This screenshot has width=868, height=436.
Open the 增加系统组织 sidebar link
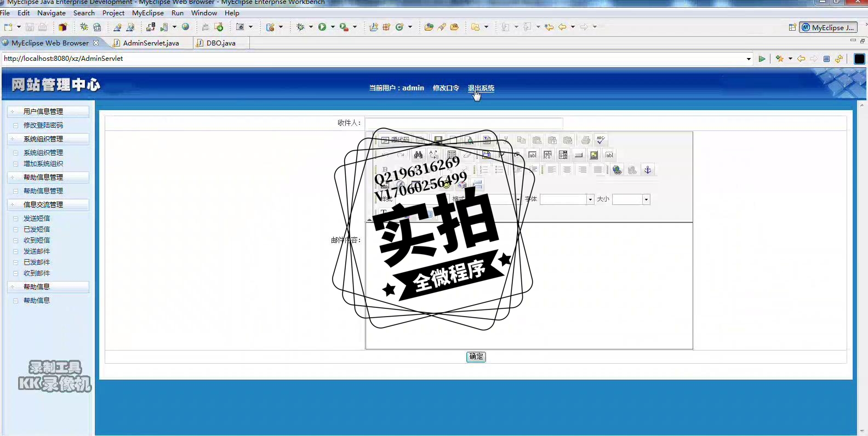(x=43, y=163)
